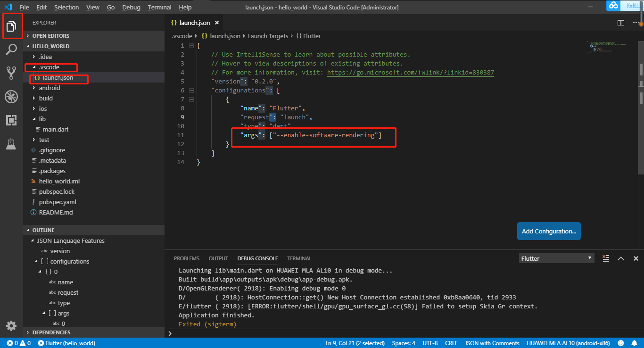Send feedback via the smiley icon

pyautogui.click(x=620, y=343)
